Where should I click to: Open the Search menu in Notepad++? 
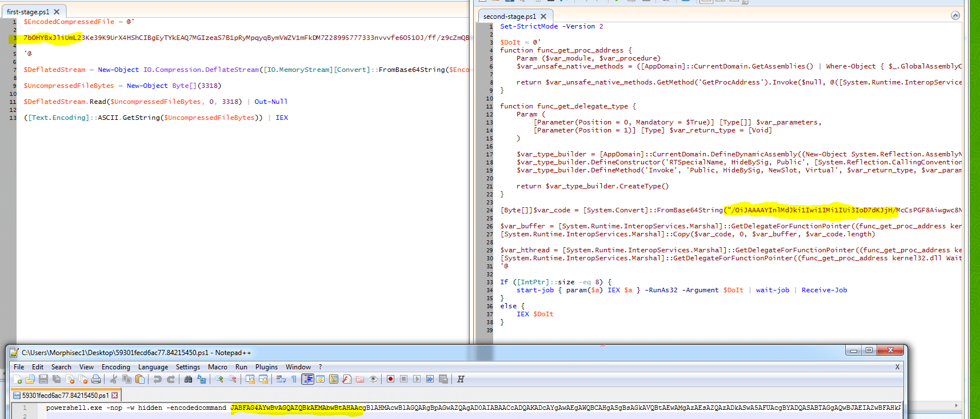point(61,367)
